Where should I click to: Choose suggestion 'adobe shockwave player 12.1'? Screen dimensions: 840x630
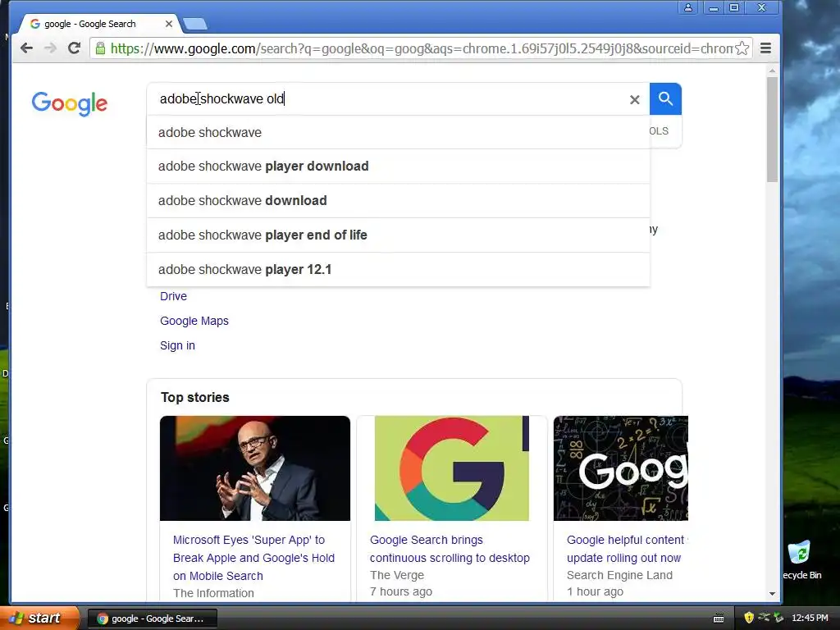[x=398, y=269]
